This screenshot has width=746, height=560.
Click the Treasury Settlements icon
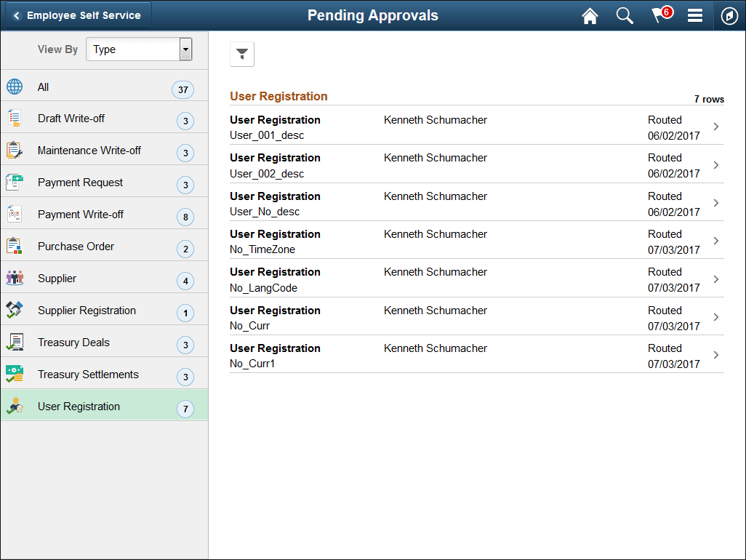15,374
